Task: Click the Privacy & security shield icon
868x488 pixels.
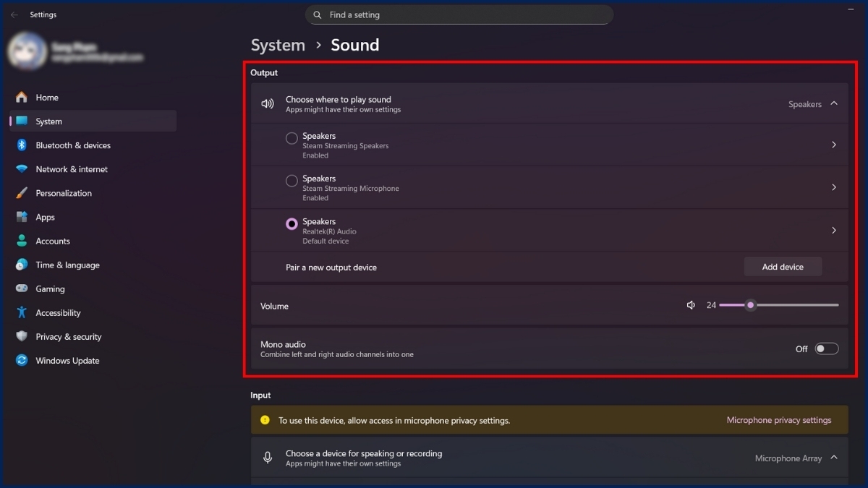Action: [x=22, y=337]
